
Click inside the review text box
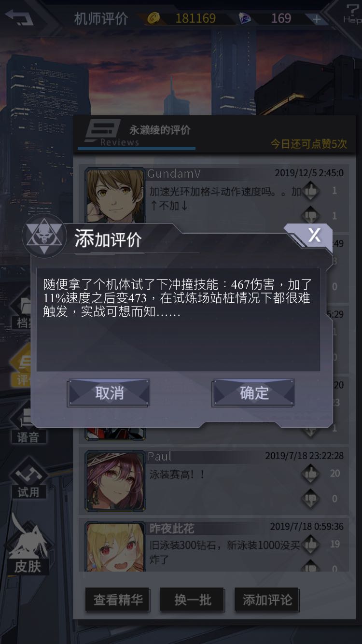[178, 320]
